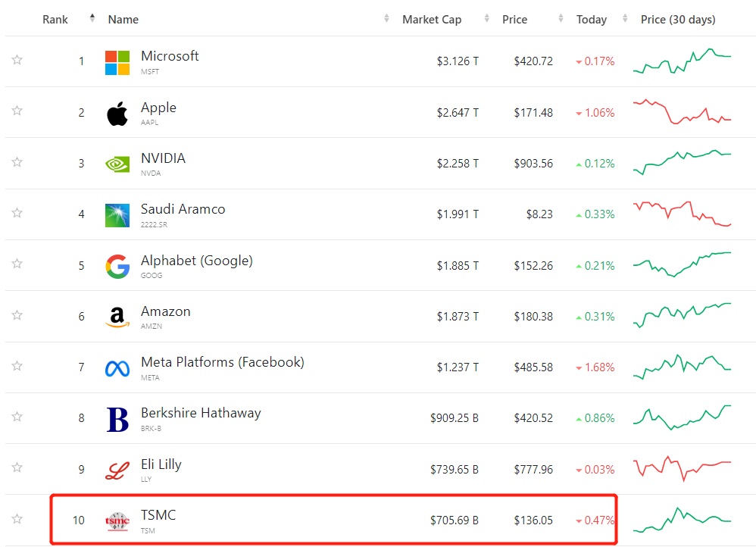This screenshot has height=547, width=756.
Task: Sort table by Rank column arrows
Action: tap(92, 18)
